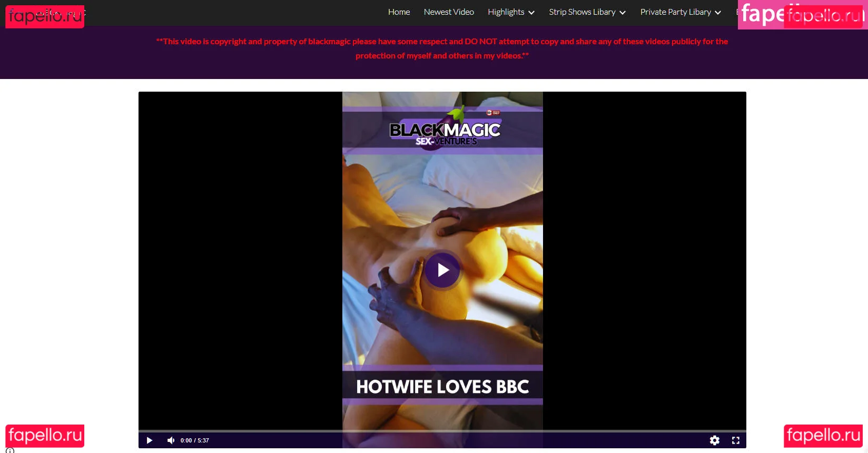Viewport: 868px width, 453px height.
Task: Mute the video with the speaker icon
Action: pos(171,440)
